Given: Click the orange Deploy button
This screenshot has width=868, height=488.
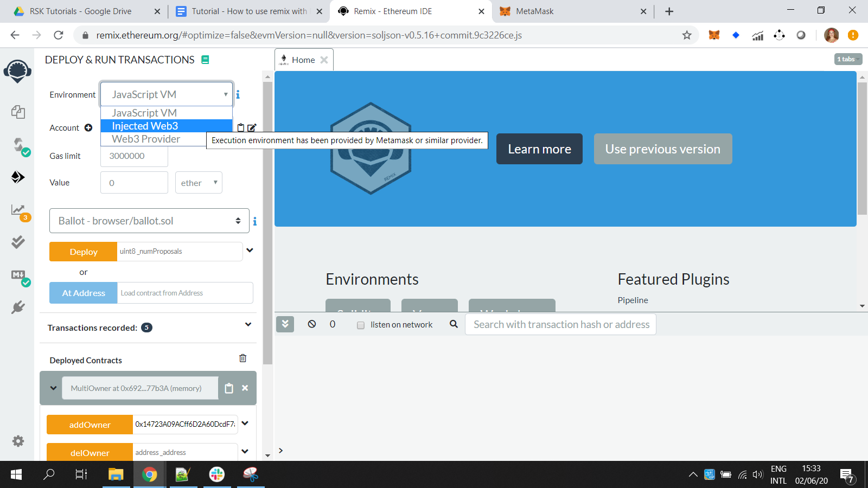Looking at the screenshot, I should coord(84,252).
